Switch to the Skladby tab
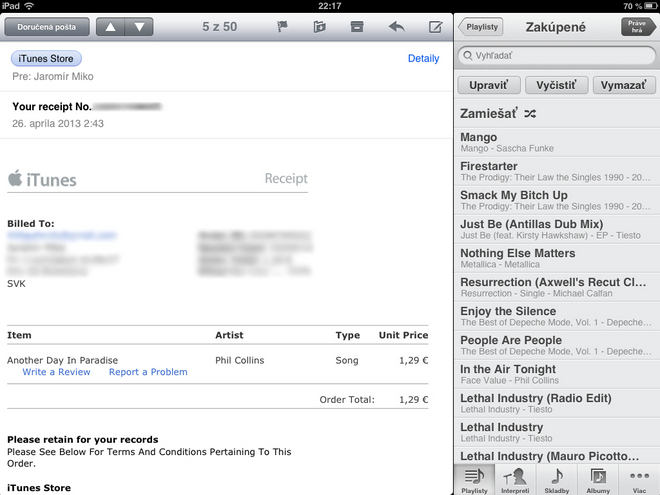This screenshot has height=495, width=660. point(556,480)
